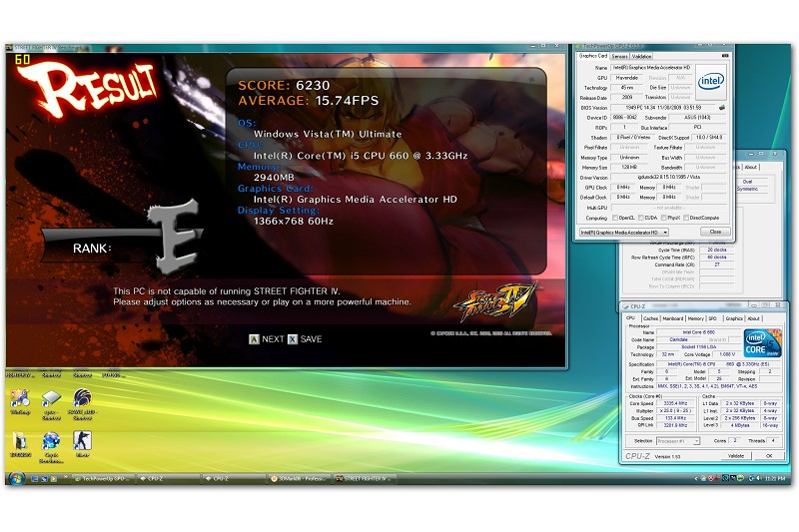799x532 pixels.
Task: Open the graphics card selector dropdown in GPU-Z
Action: pyautogui.click(x=624, y=233)
